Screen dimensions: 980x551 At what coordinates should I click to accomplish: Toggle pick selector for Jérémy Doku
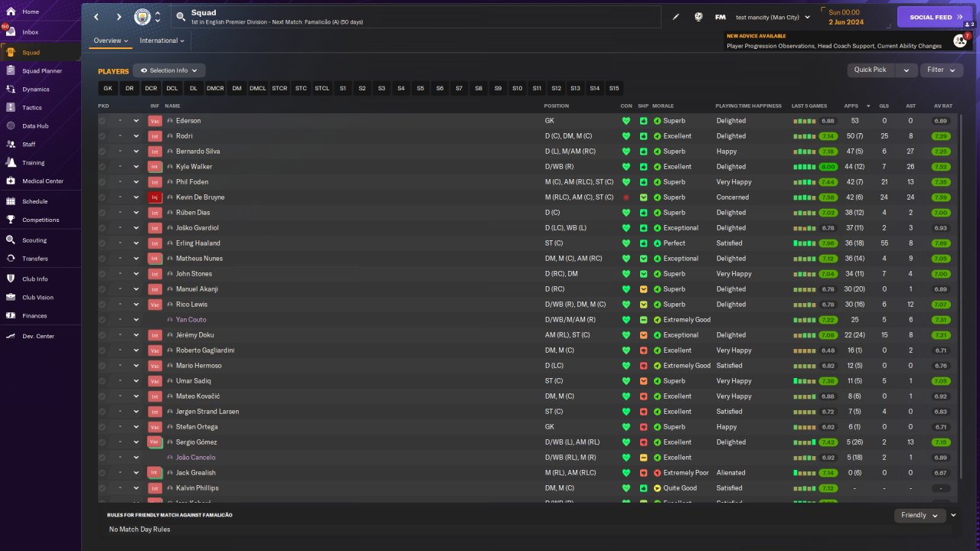pyautogui.click(x=103, y=335)
